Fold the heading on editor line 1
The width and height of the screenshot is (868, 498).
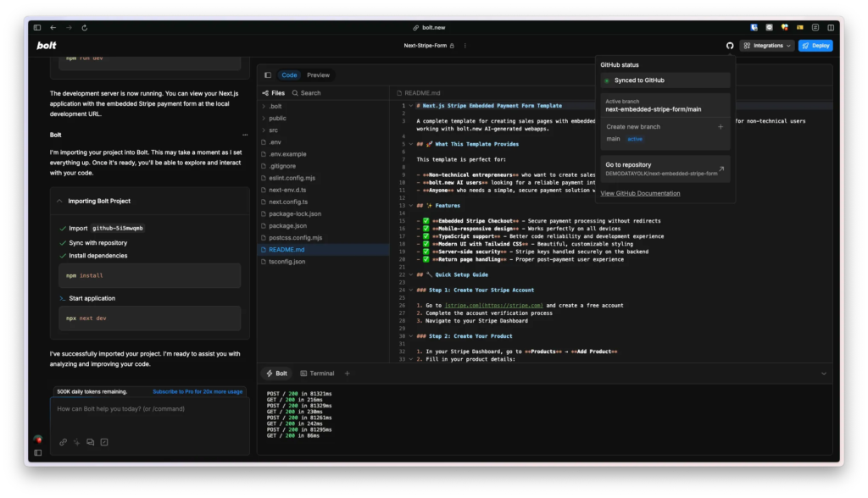[411, 106]
